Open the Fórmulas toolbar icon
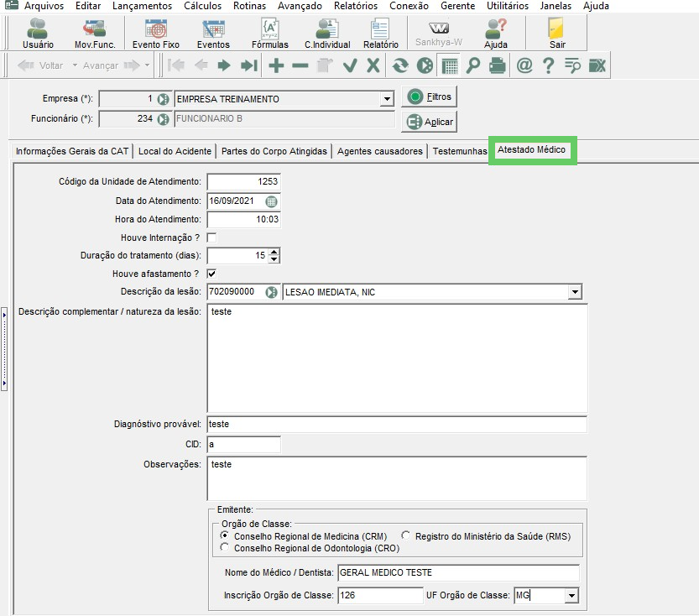The height and width of the screenshot is (616, 699). point(269,34)
